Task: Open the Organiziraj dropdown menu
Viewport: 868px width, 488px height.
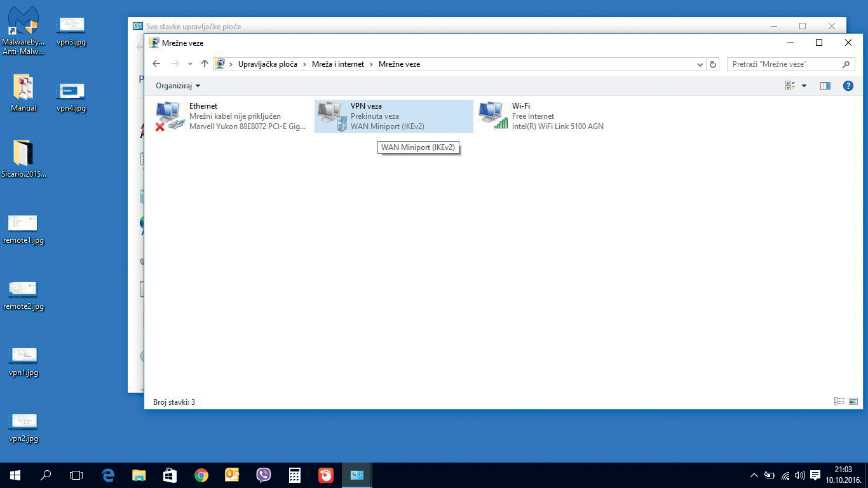Action: pyautogui.click(x=178, y=86)
